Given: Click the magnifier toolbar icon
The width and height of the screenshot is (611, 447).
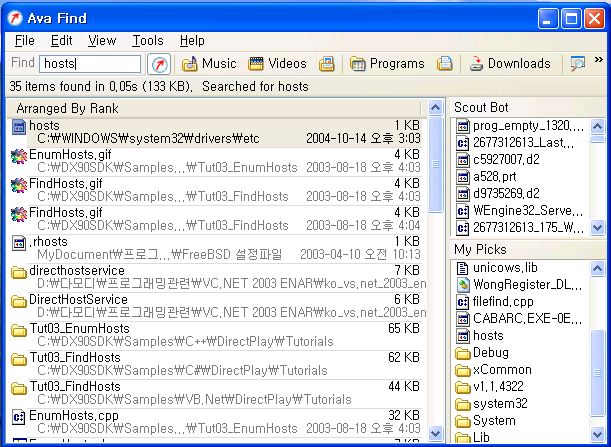Looking at the screenshot, I should tap(577, 64).
